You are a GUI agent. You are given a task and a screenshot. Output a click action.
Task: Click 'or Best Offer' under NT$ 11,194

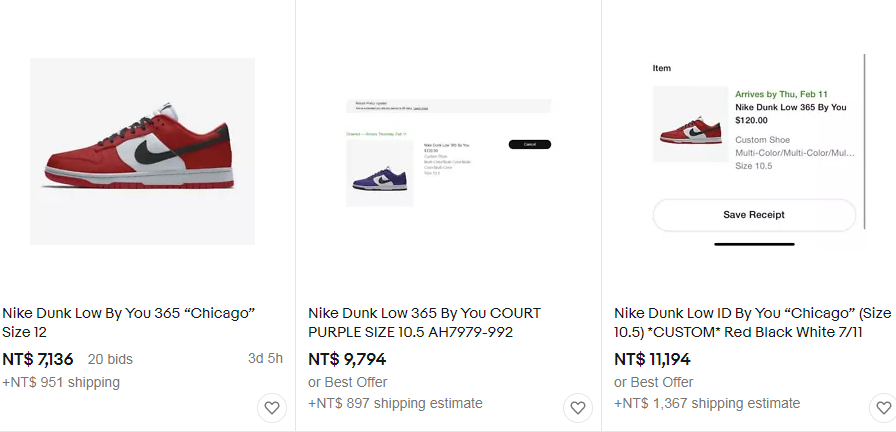(654, 382)
